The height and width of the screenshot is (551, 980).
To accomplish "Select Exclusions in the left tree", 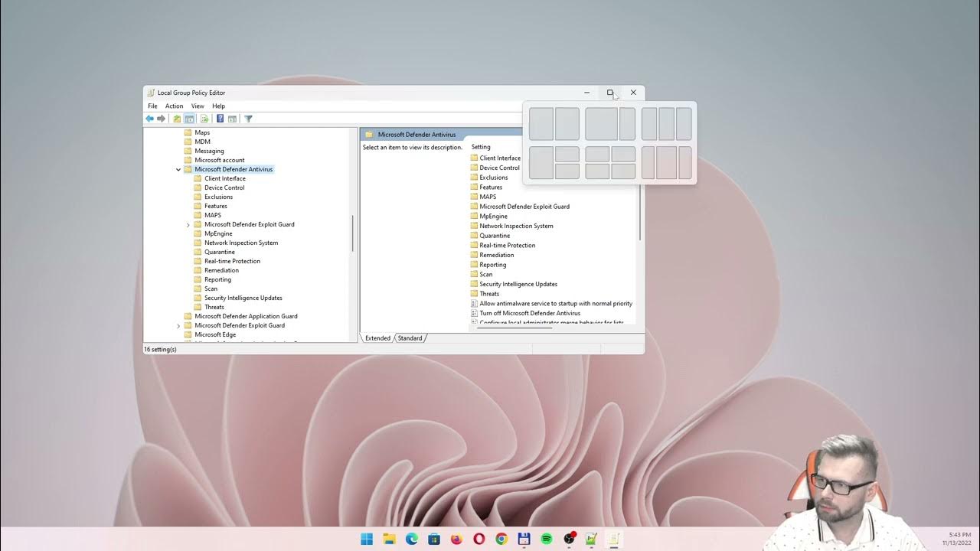I will point(218,197).
